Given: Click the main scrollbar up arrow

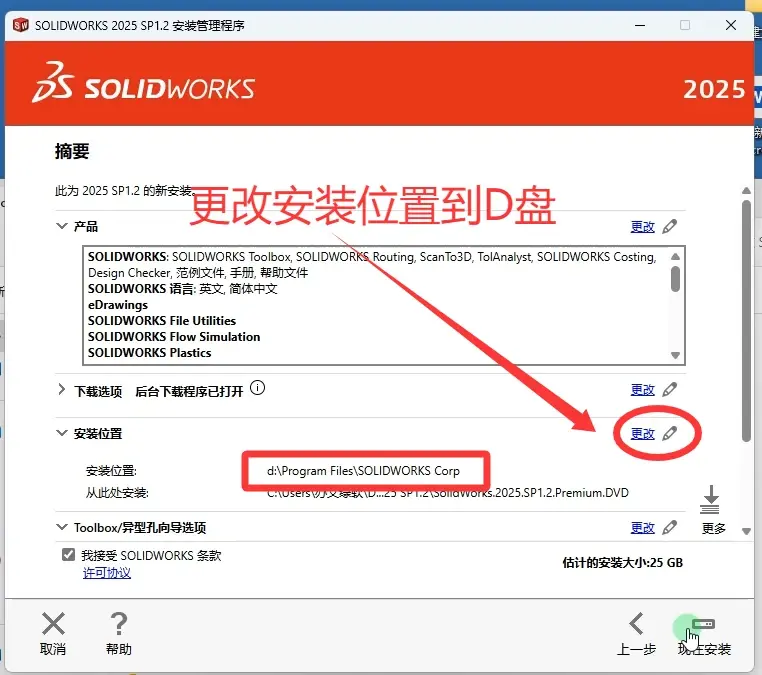Looking at the screenshot, I should pos(746,190).
